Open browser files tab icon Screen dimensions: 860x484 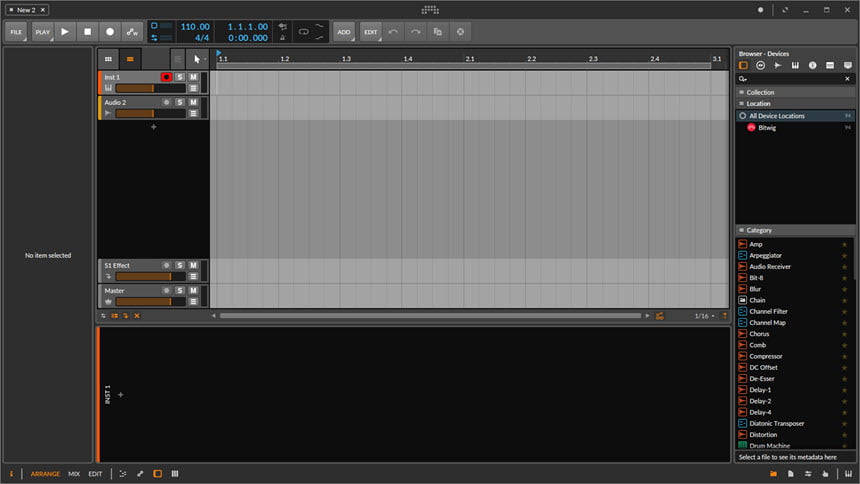(847, 65)
